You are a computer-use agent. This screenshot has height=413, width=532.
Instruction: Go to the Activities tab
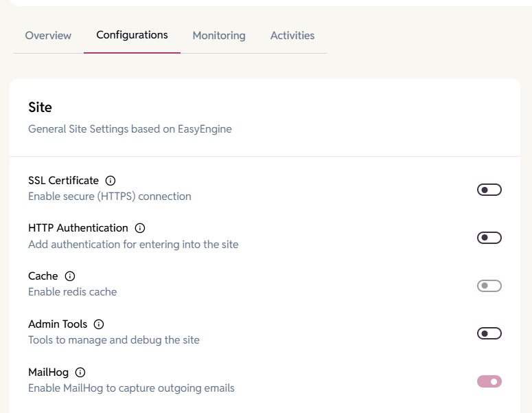[x=292, y=36]
